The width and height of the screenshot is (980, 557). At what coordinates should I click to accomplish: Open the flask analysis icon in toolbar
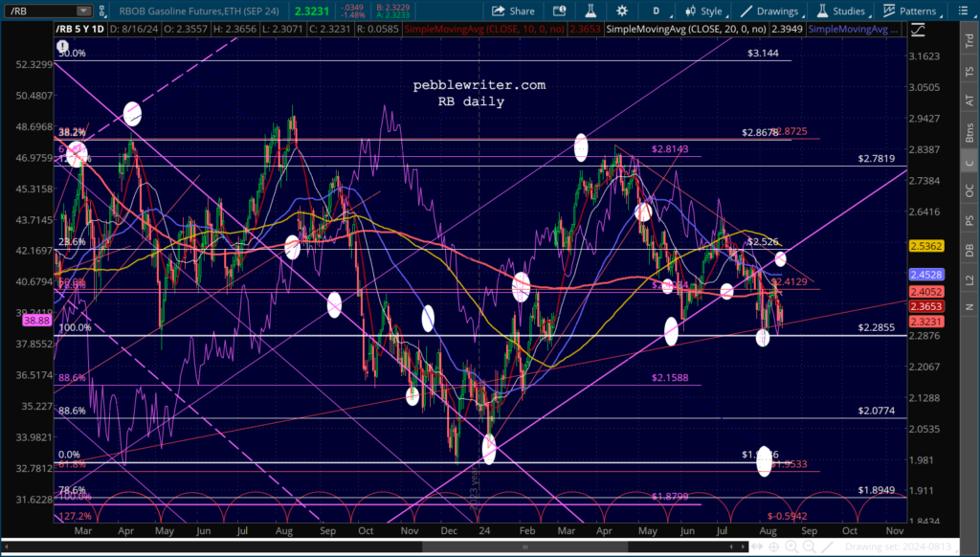click(x=590, y=11)
